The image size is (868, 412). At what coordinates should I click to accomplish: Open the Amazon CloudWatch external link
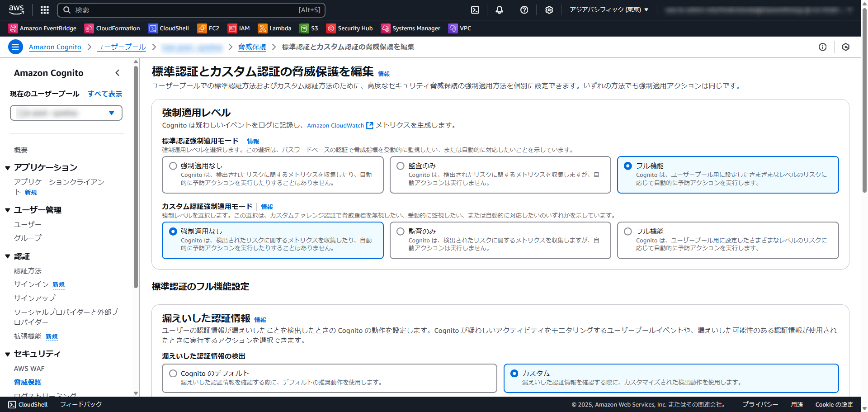pos(340,125)
